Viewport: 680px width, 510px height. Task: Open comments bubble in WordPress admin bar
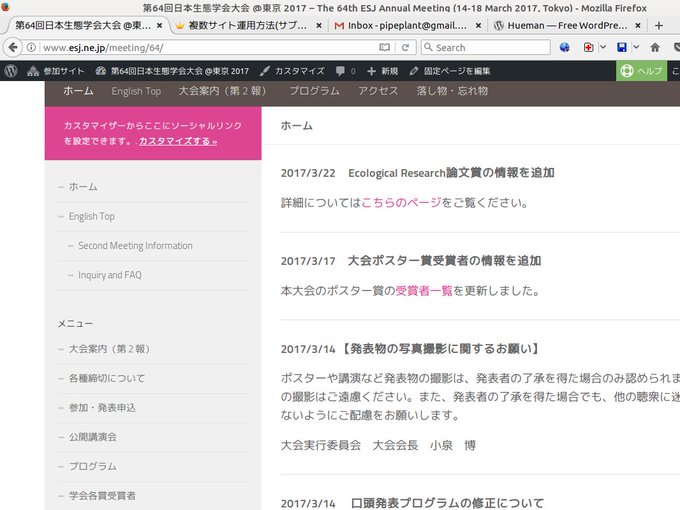point(346,71)
